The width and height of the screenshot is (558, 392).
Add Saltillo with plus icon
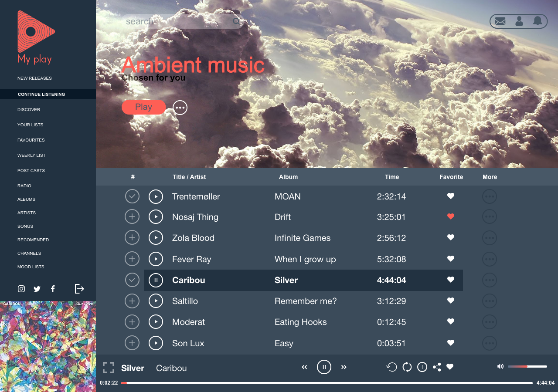[132, 301]
